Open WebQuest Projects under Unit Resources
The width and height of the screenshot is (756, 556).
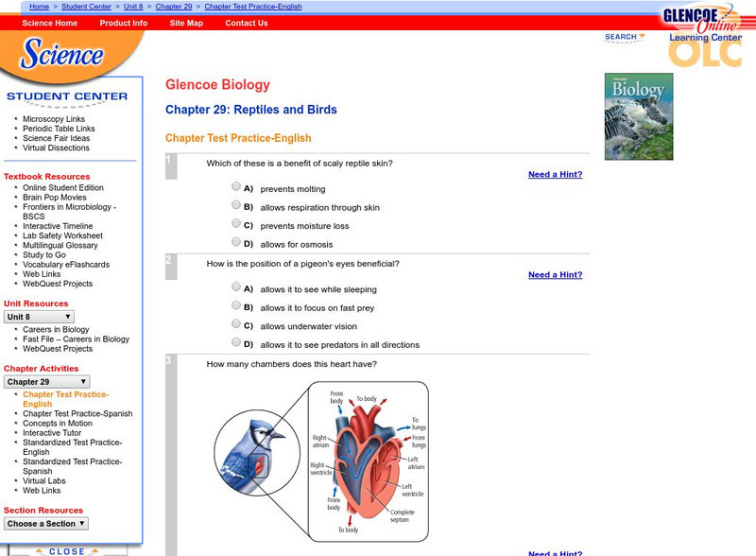[58, 349]
